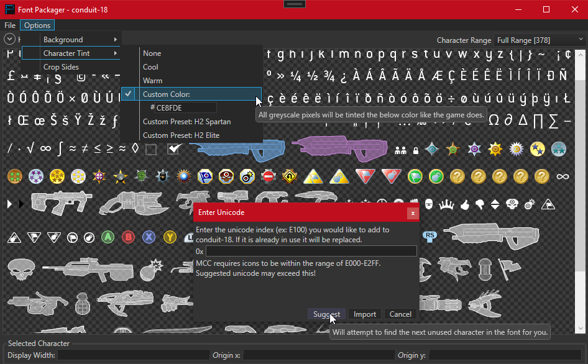Select the yellow sunburst medal glyph
Viewport: 588px width, 364px height.
pos(495,149)
